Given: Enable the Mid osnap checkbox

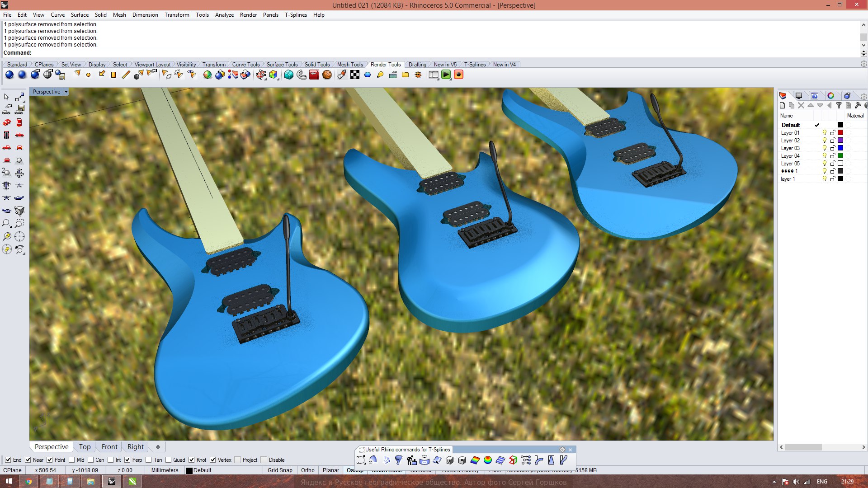Looking at the screenshot, I should (x=72, y=460).
